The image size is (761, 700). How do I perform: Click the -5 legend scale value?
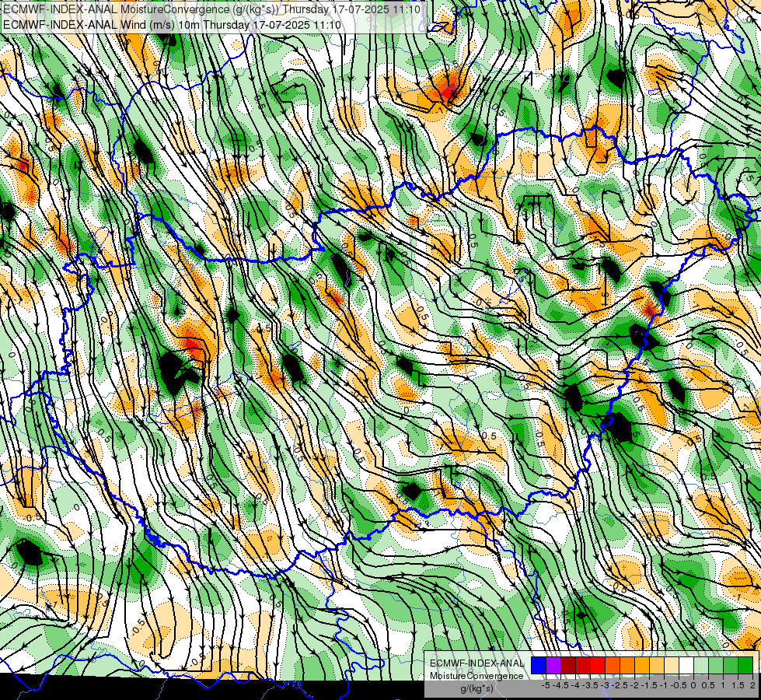[x=546, y=685]
